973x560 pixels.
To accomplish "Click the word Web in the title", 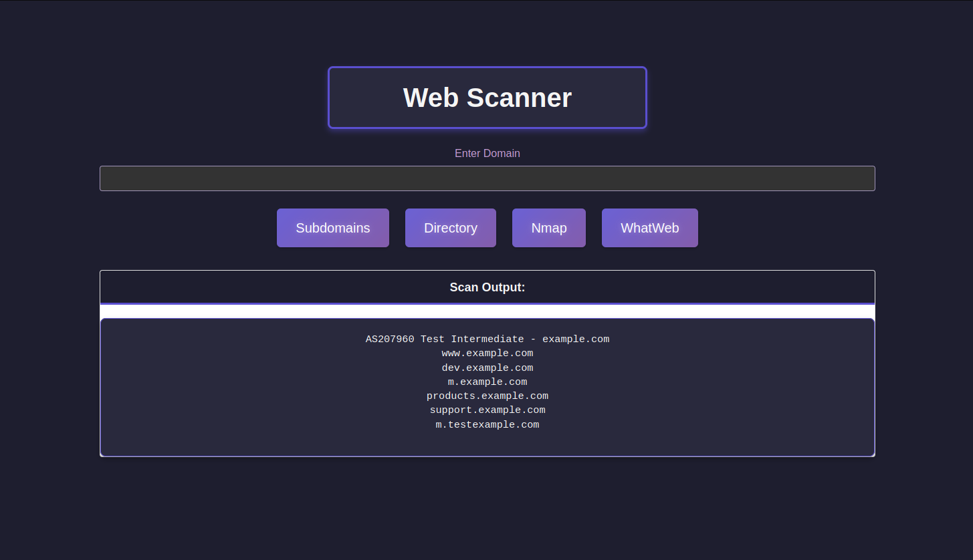I will (x=431, y=98).
